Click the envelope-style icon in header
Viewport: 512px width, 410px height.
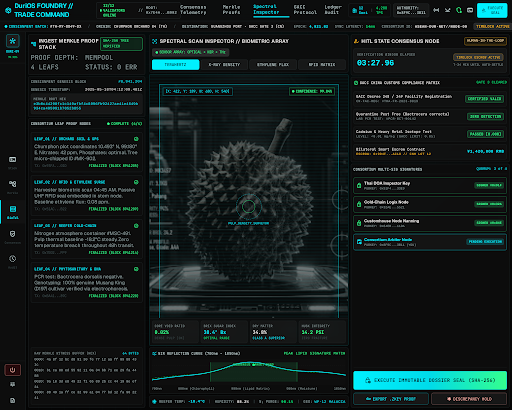447,10
